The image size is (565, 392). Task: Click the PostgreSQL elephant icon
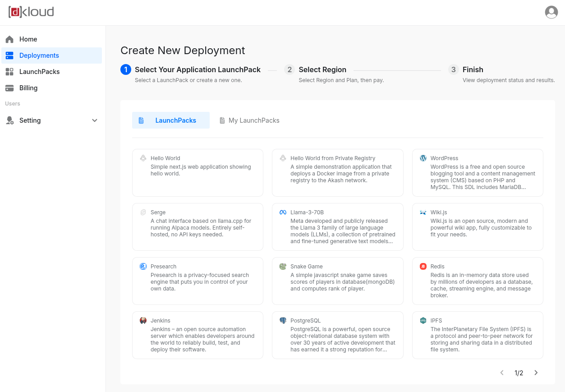tap(283, 321)
